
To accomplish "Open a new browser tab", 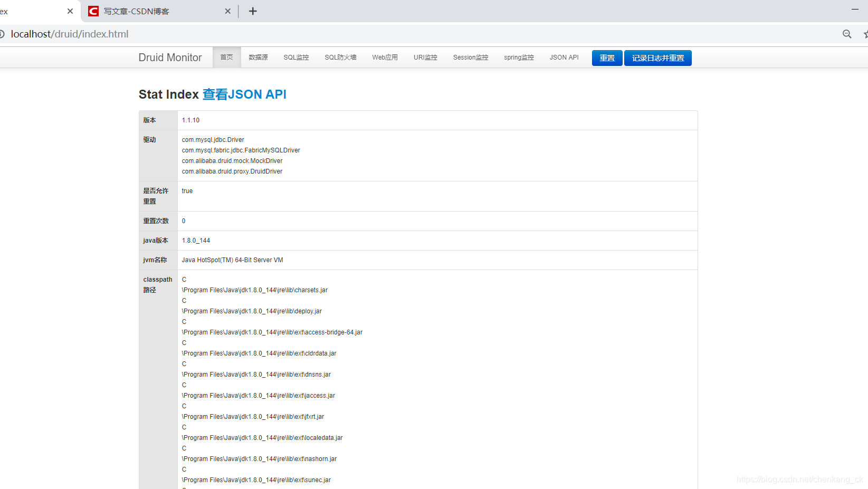I will tap(253, 11).
